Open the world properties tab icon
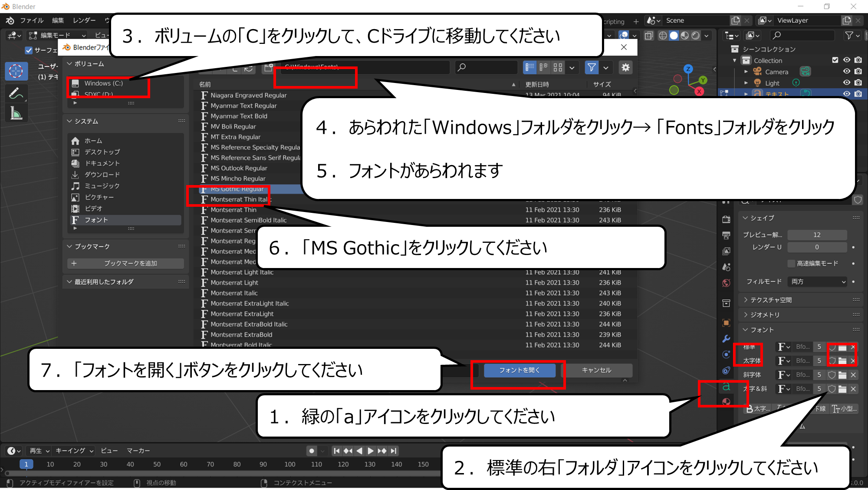Screen dimensions: 868x490 [726, 283]
